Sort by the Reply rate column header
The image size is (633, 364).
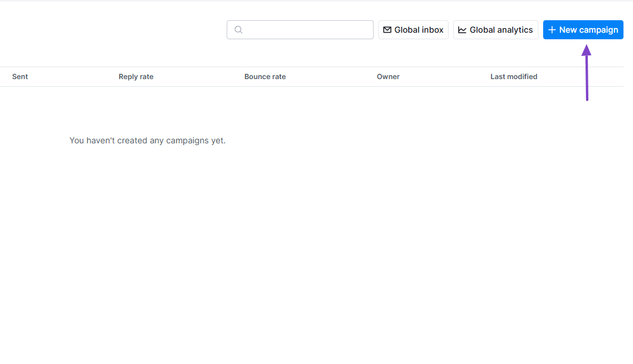136,77
